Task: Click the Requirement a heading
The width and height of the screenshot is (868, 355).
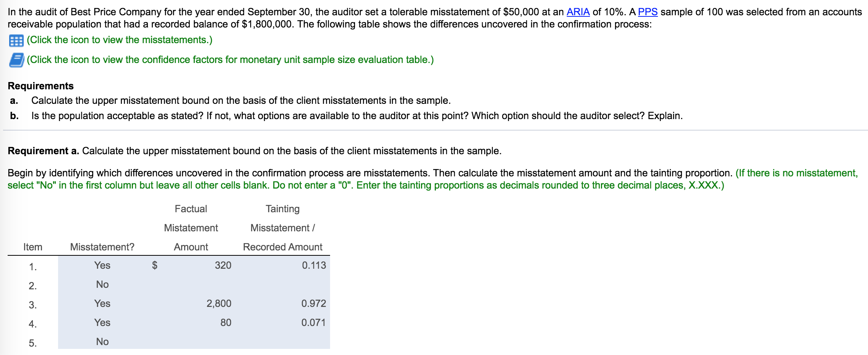Action: pyautogui.click(x=43, y=150)
